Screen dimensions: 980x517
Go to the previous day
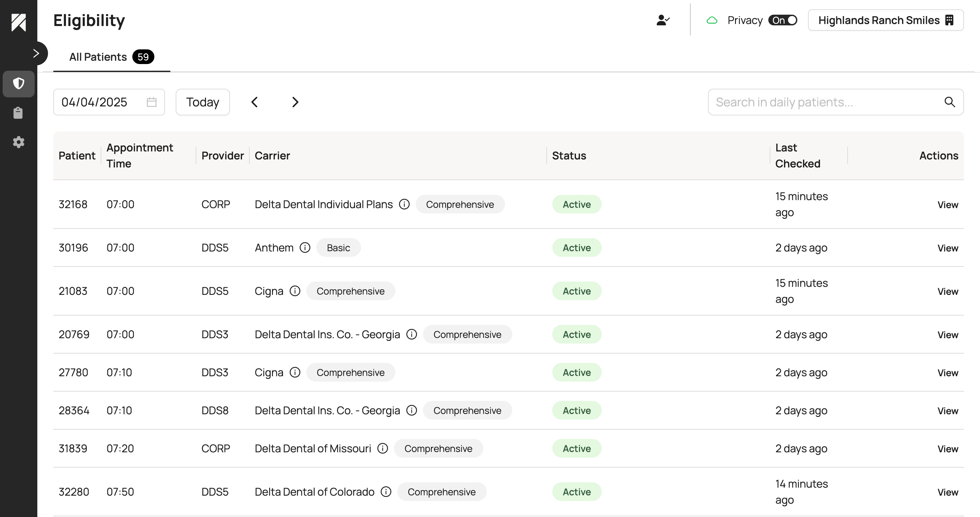point(255,102)
